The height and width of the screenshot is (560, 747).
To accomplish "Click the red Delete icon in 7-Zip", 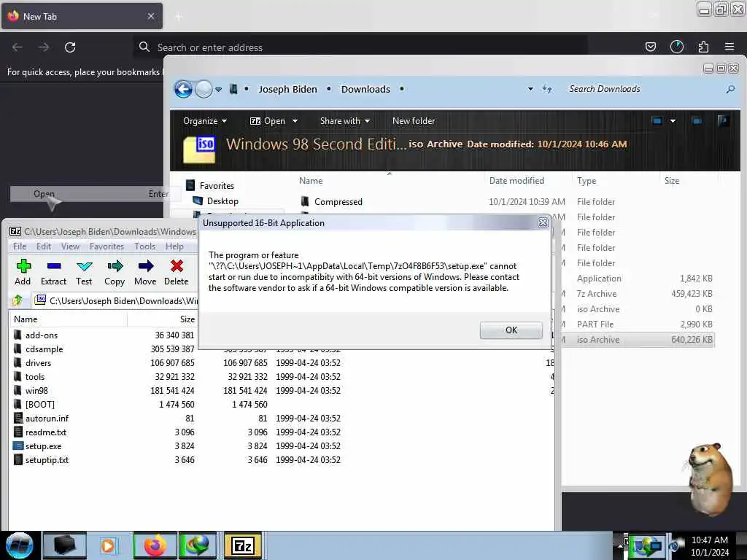I will pos(177,265).
